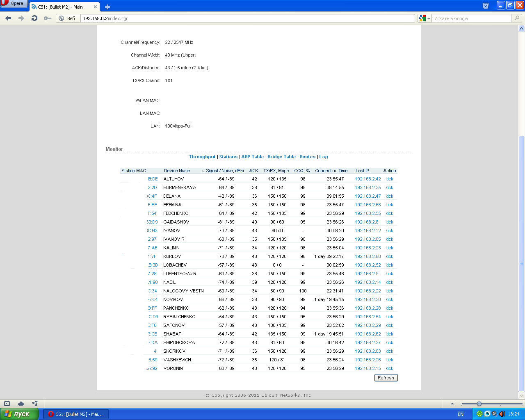Select the channel value 22 / 2547 MHz

point(179,42)
